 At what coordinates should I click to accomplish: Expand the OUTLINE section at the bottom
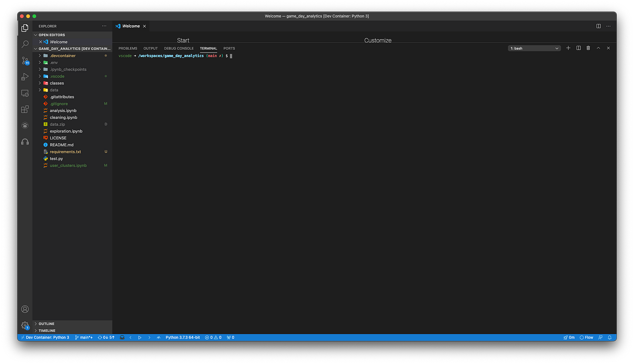click(45, 323)
